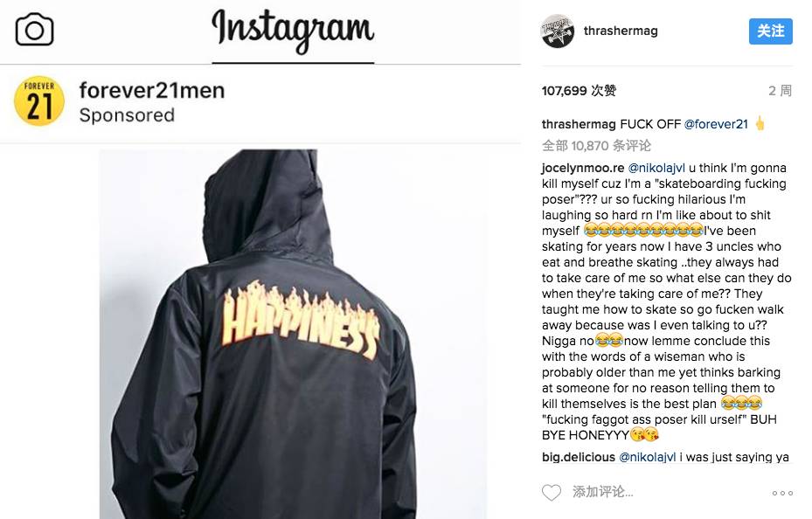Open the big.delicious commenter profile
812x519 pixels.
[579, 457]
